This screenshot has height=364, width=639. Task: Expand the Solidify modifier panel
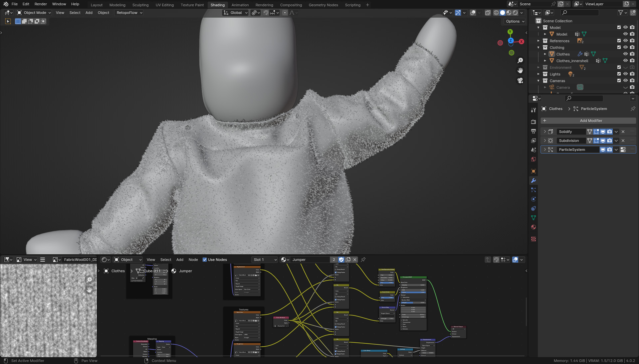point(545,132)
